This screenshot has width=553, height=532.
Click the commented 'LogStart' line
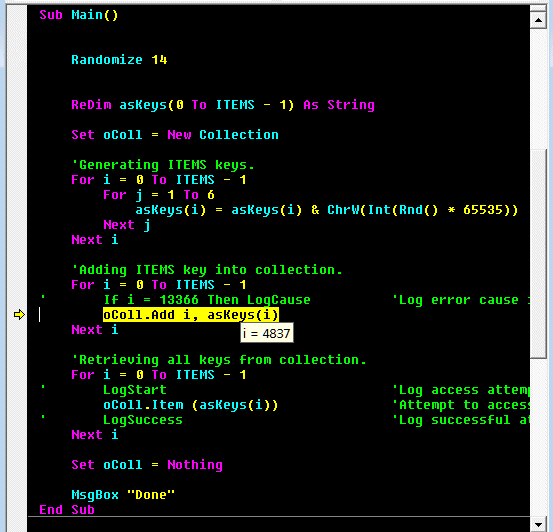pos(135,390)
